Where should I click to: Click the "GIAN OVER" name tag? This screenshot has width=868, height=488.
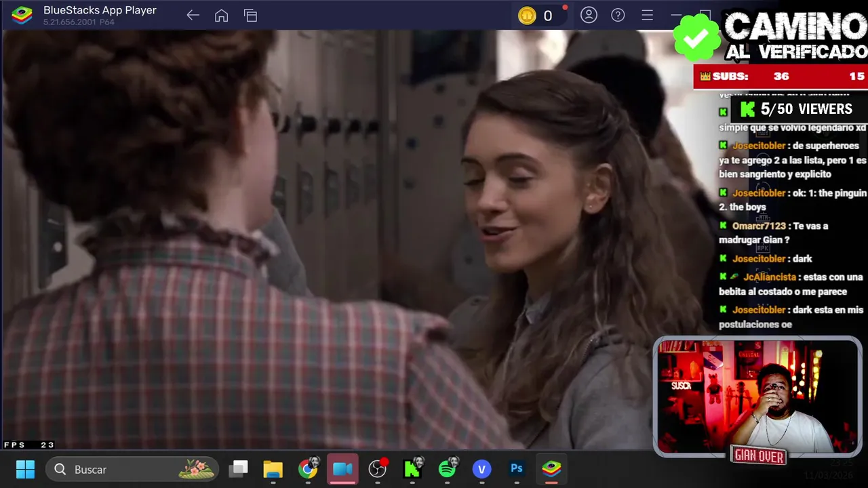tap(759, 456)
